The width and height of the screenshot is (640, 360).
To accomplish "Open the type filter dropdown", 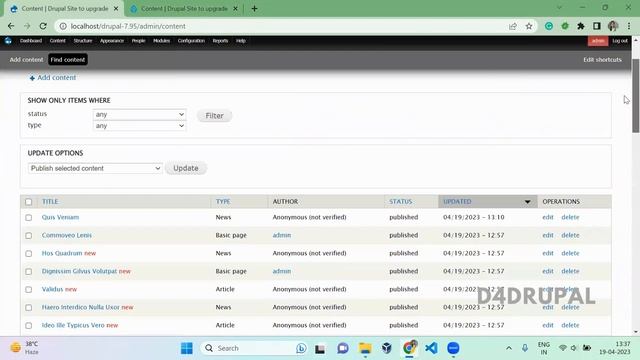I will click(139, 126).
